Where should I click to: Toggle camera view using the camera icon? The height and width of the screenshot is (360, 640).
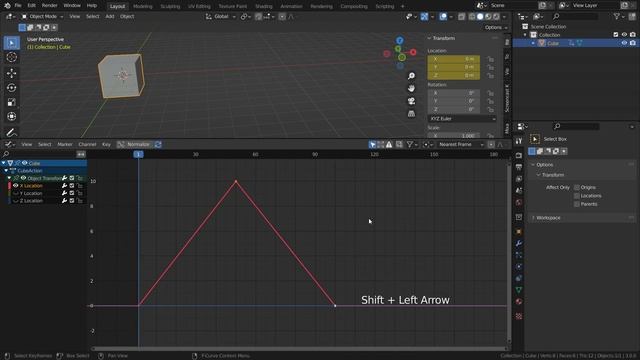[x=411, y=101]
